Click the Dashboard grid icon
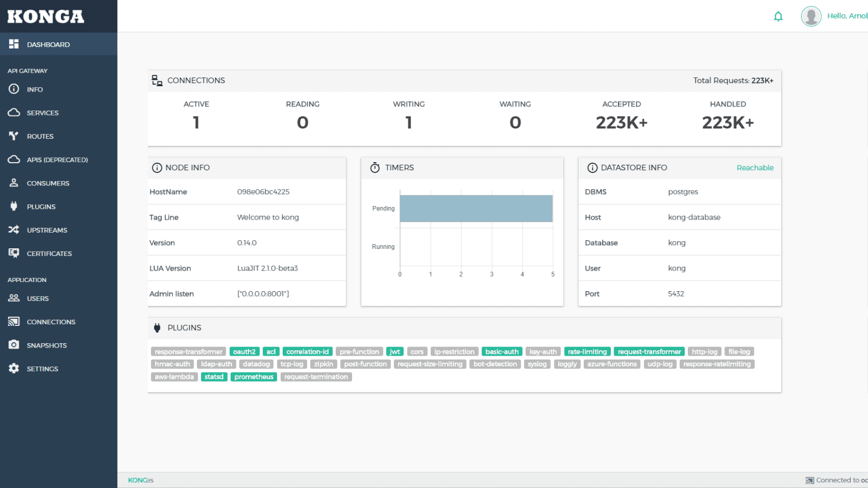The image size is (868, 488). [x=14, y=44]
